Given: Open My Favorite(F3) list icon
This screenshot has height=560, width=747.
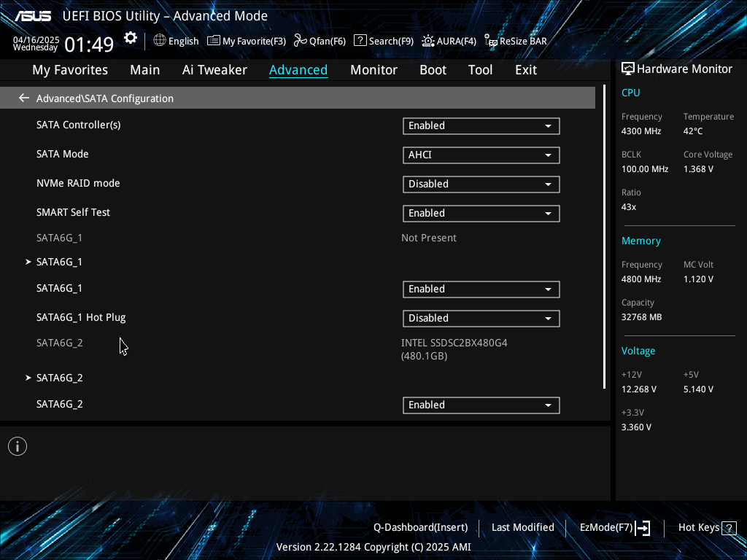Looking at the screenshot, I should [214, 41].
